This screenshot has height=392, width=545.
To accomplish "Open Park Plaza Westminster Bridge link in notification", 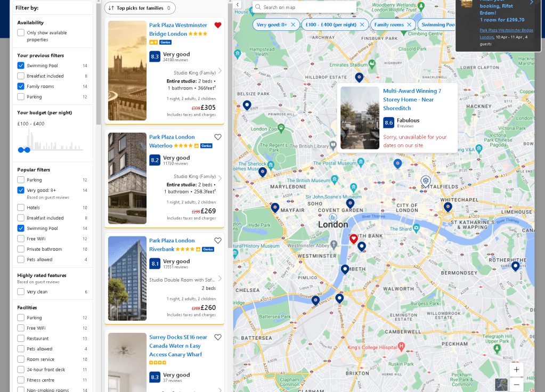I will [x=506, y=34].
